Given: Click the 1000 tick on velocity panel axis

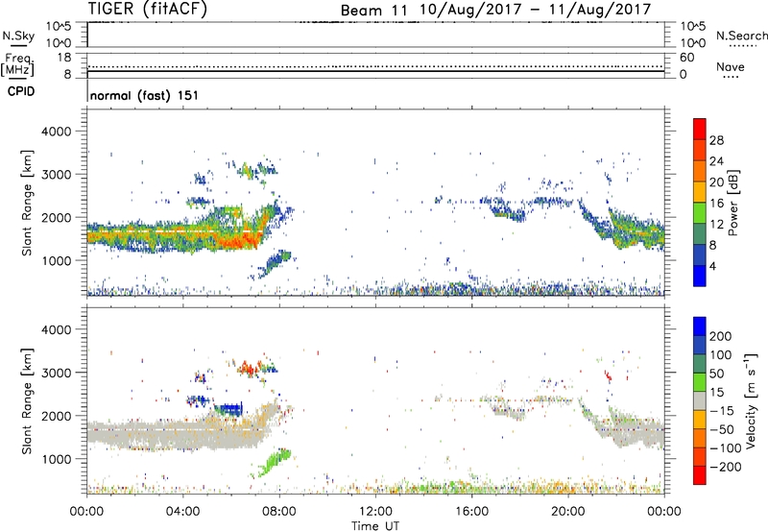Looking at the screenshot, I should coord(57,459).
